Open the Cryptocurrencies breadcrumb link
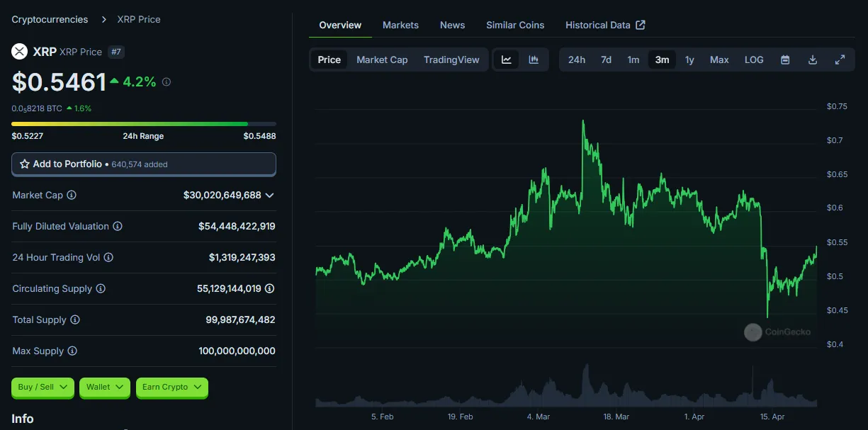The width and height of the screenshot is (868, 430). [50, 19]
